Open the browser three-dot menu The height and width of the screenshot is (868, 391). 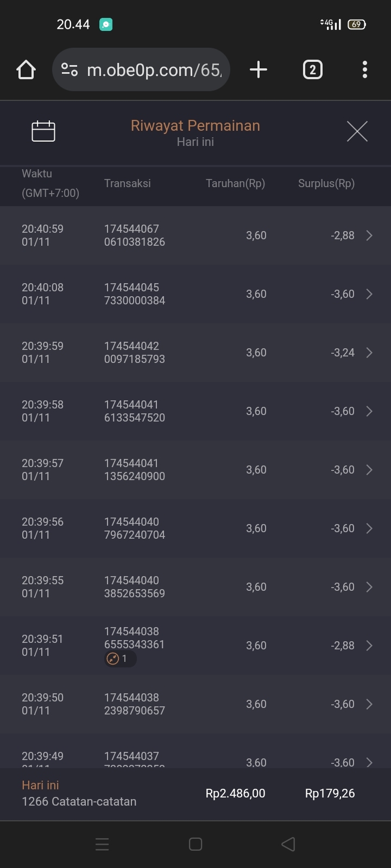(364, 70)
